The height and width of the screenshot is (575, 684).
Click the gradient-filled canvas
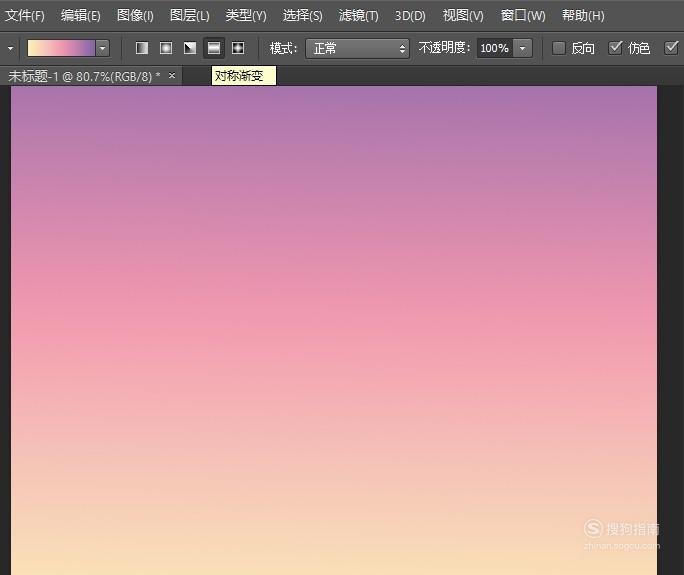coord(334,330)
